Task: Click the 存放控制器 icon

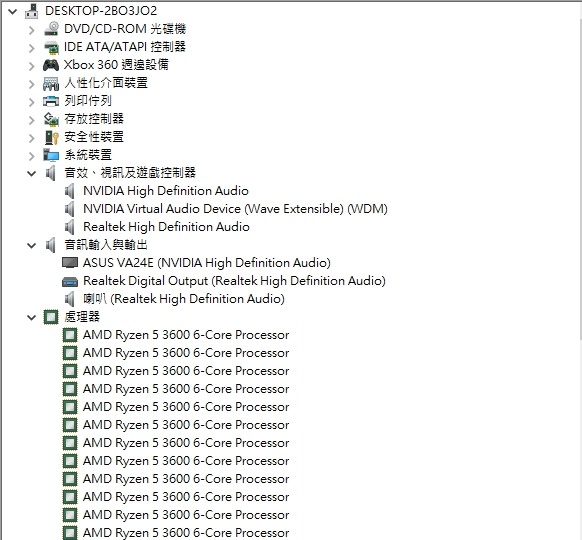Action: click(51, 119)
